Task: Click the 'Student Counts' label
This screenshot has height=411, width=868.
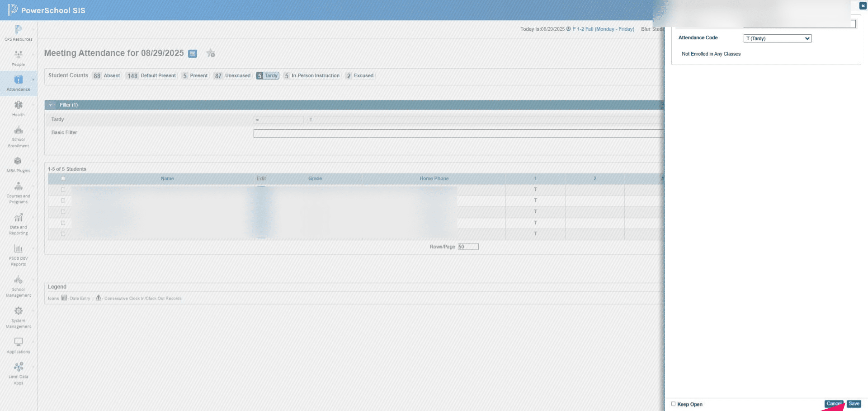Action: tap(68, 75)
